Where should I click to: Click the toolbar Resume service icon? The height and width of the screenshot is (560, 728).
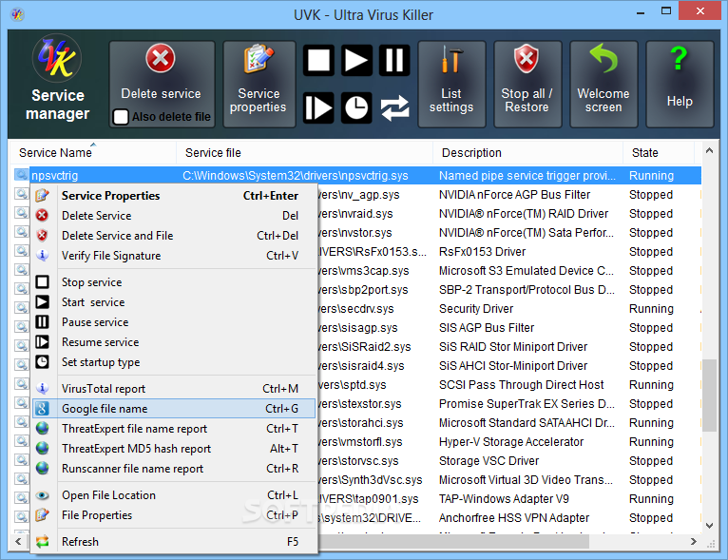318,107
